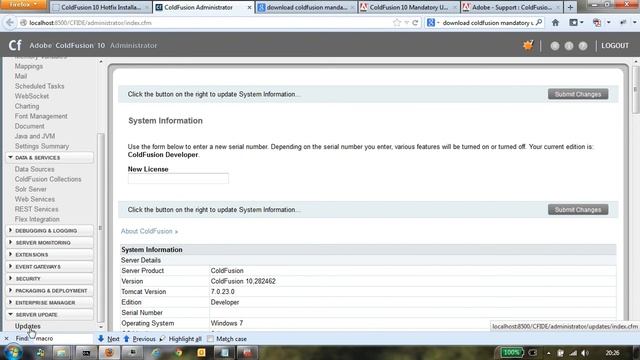The width and height of the screenshot is (640, 360).
Task: Expand Packaging & Deployment section
Action: click(x=50, y=291)
